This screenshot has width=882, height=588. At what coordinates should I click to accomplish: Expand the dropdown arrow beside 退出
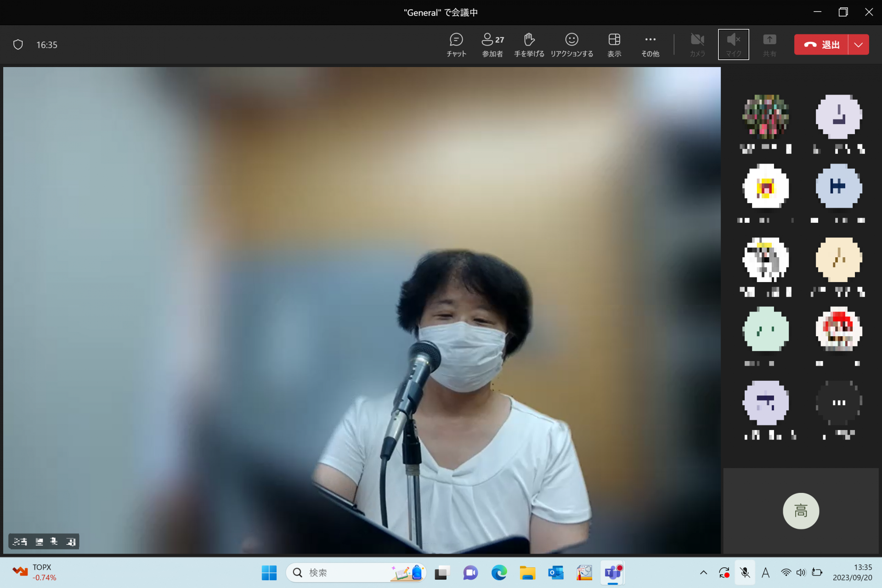859,45
